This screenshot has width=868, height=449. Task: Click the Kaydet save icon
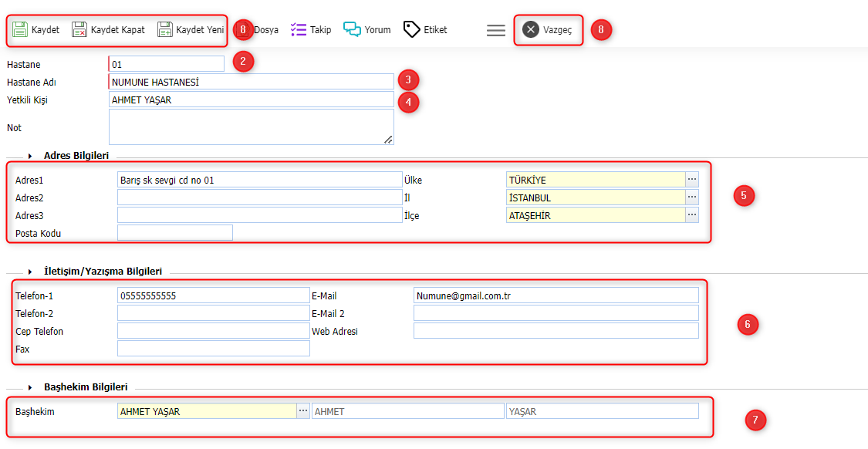[21, 30]
